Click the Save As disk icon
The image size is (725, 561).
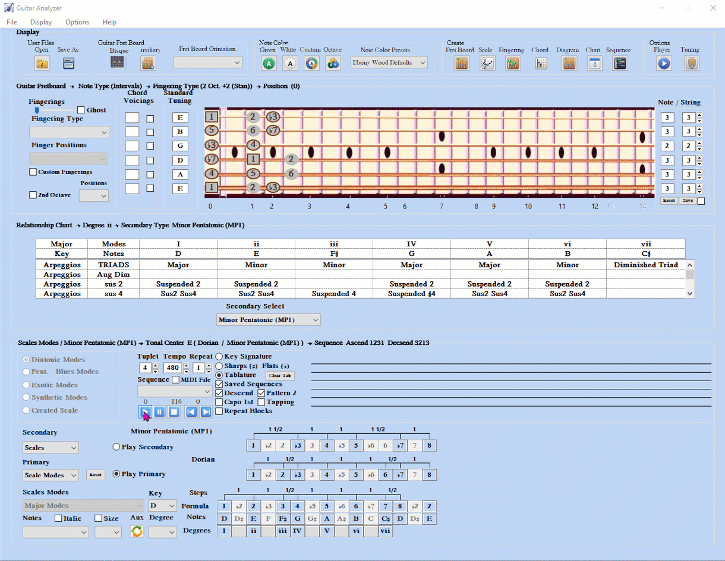coord(68,63)
